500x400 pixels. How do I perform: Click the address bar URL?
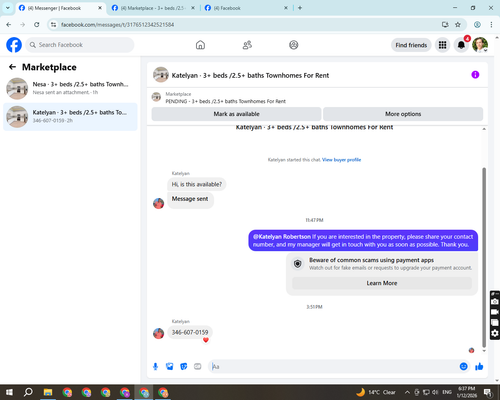(117, 25)
